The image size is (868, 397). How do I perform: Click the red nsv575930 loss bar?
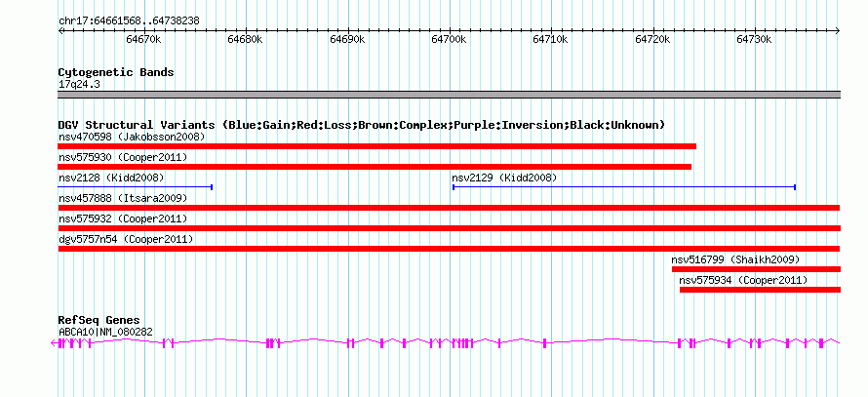(x=375, y=167)
